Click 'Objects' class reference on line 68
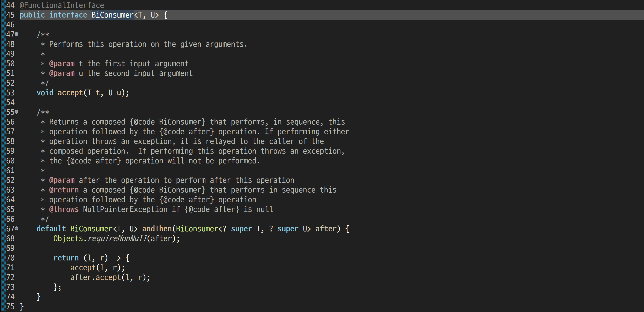The width and height of the screenshot is (644, 312). 68,238
